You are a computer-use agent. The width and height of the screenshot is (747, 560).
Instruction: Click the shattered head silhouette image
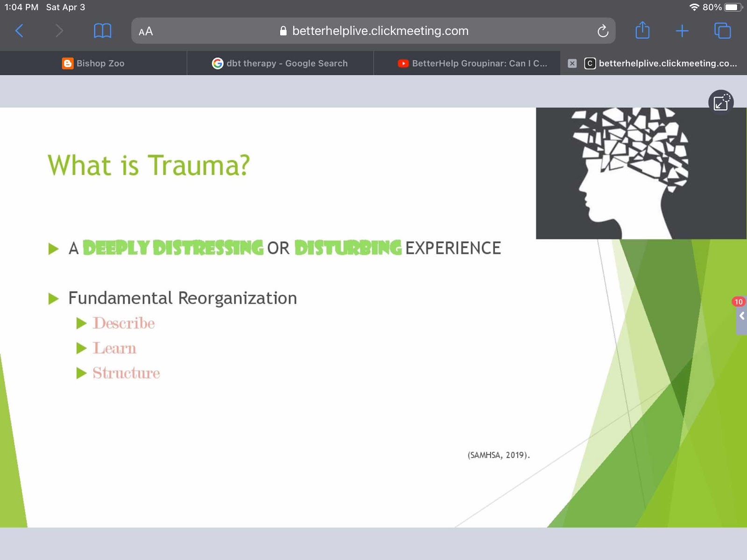(x=641, y=173)
